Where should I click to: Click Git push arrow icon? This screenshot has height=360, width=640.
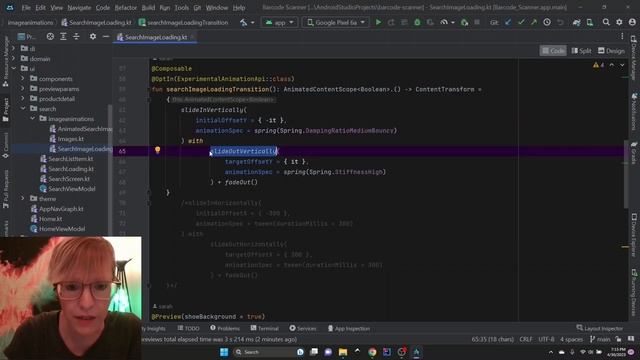click(x=534, y=22)
